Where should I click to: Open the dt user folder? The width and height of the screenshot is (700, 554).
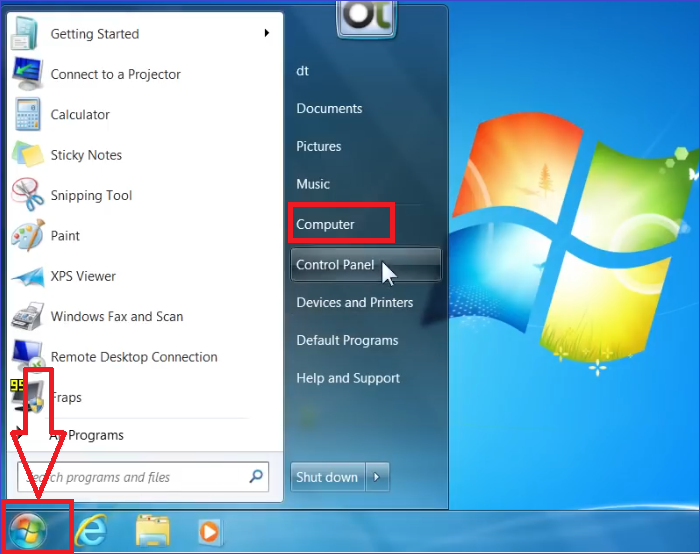(x=302, y=71)
